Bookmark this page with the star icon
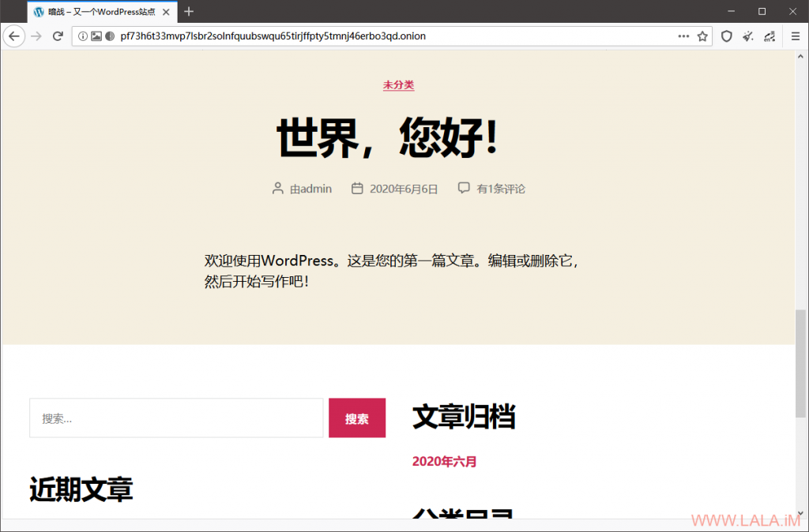 pyautogui.click(x=702, y=36)
